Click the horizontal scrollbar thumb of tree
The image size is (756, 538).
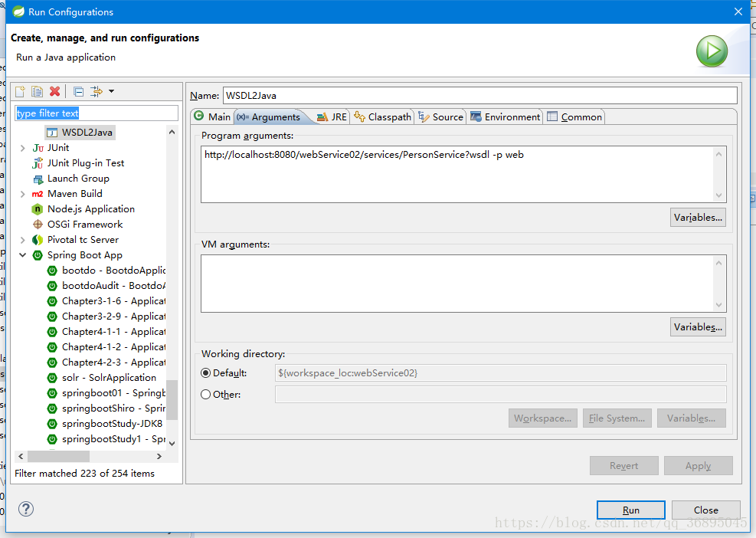pos(58,457)
